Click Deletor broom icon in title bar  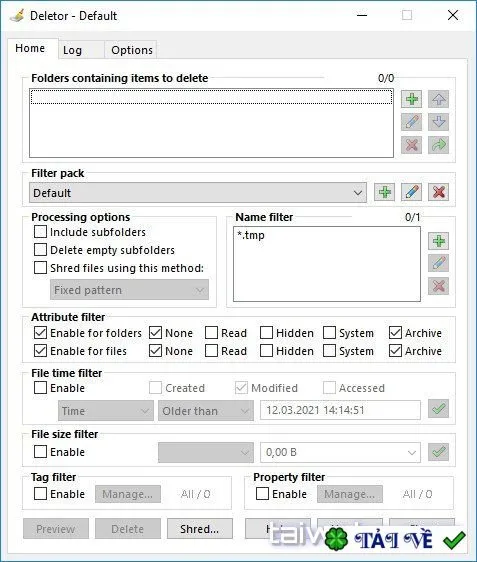point(17,15)
